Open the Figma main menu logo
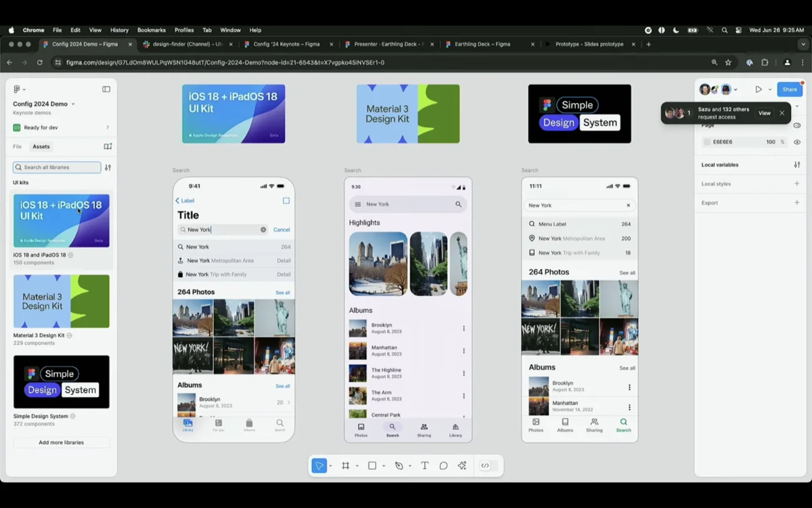The image size is (812, 508). click(x=17, y=89)
